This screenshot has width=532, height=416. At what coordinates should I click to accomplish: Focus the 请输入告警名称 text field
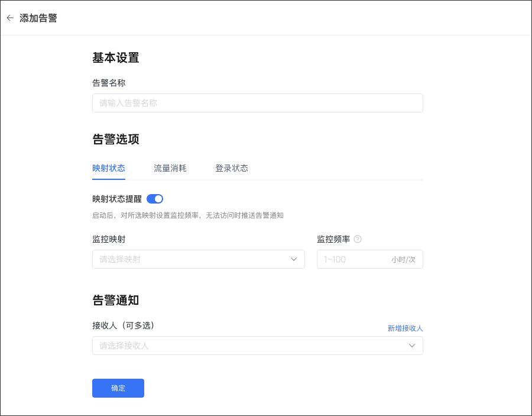click(257, 103)
